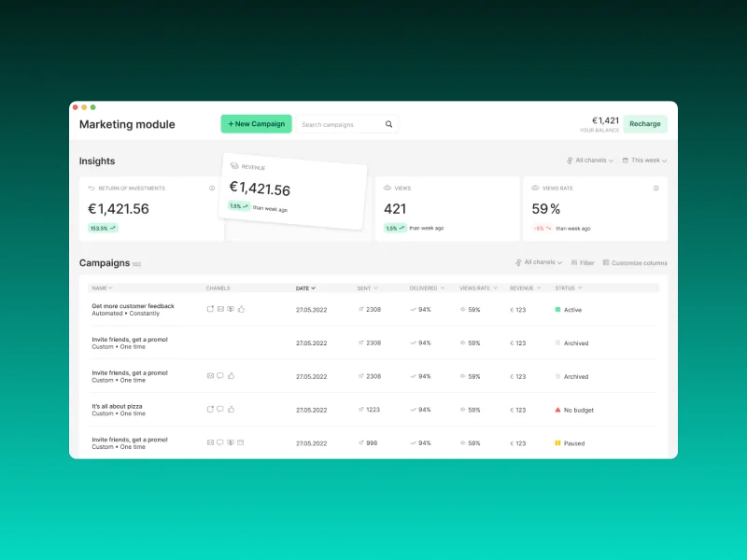
Task: Click display channel icon in Paused campaign row
Action: [x=231, y=442]
